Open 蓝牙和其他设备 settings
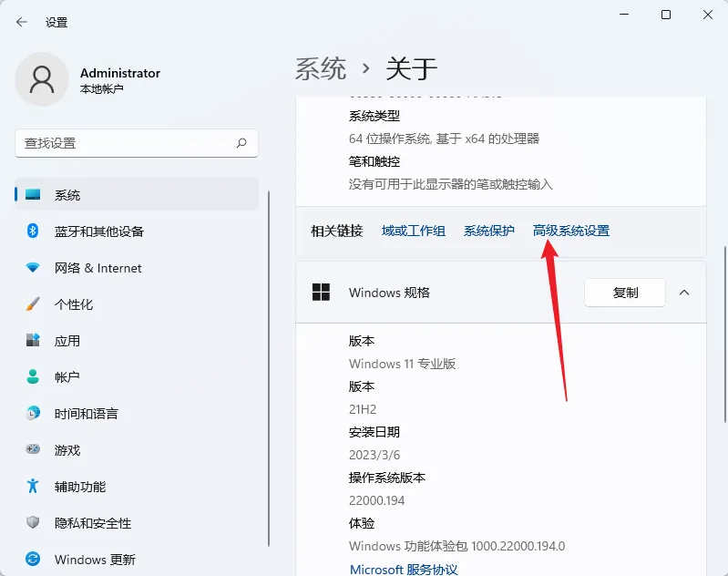This screenshot has height=576, width=728. [137, 231]
